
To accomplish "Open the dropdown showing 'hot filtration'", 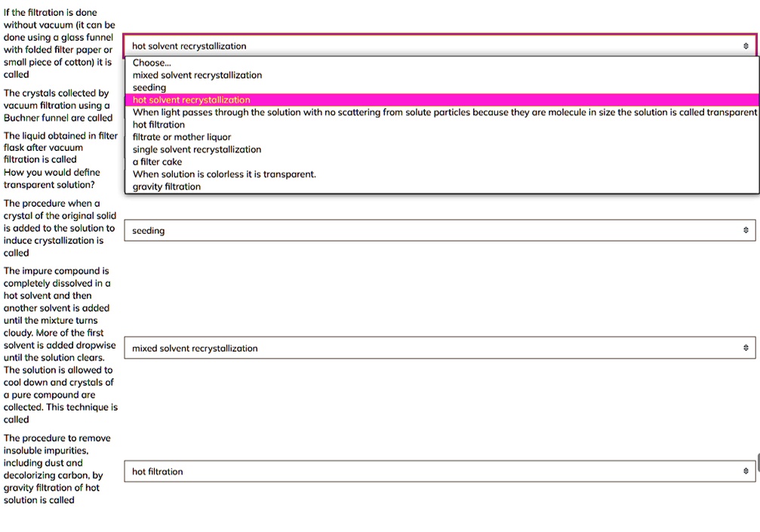I will [439, 472].
